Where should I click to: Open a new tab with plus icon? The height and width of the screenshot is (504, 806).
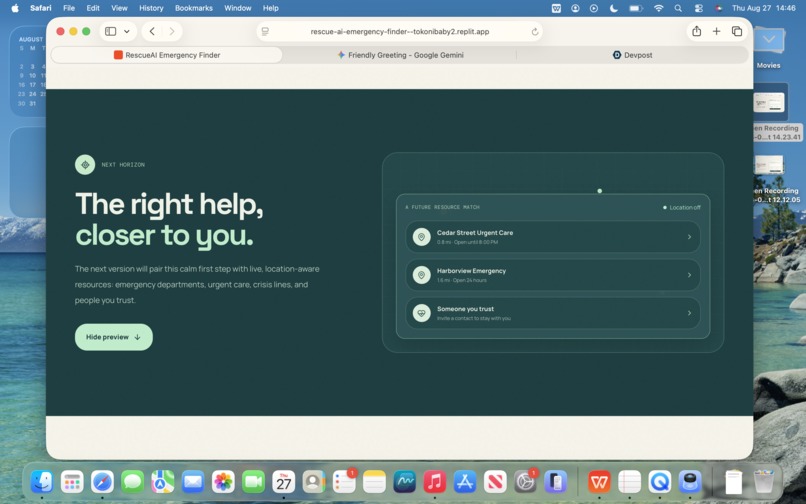point(716,31)
